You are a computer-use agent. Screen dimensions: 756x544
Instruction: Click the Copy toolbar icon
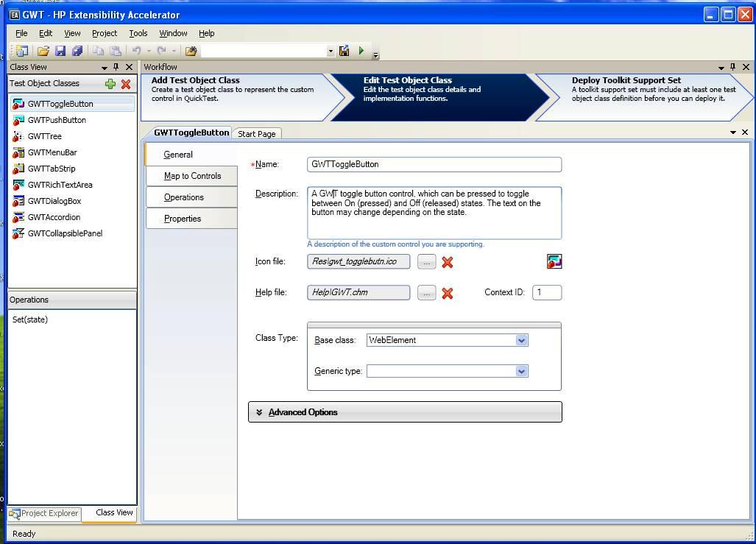(x=99, y=51)
